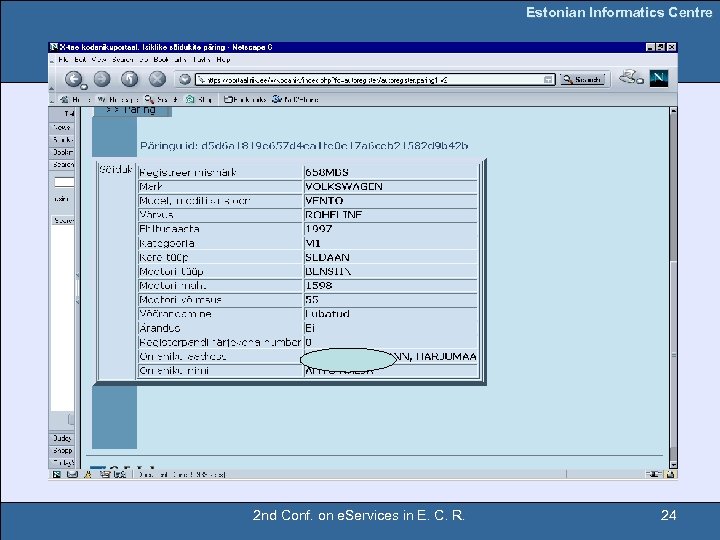Click the Netscape N logo

point(658,79)
